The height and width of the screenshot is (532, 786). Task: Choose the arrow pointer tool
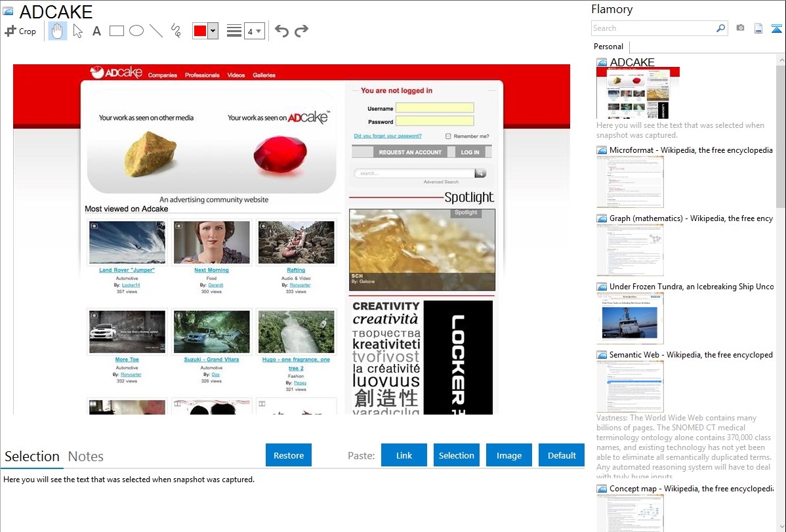(77, 31)
